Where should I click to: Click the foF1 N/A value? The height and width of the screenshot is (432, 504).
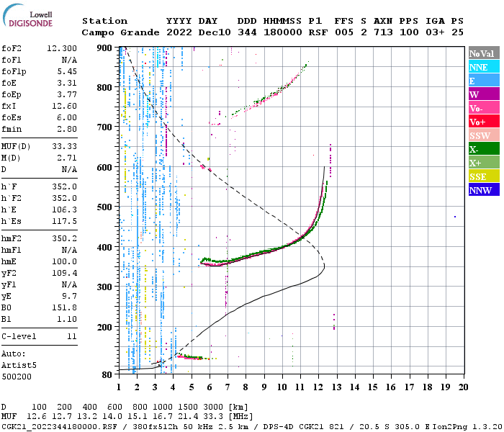coord(69,60)
